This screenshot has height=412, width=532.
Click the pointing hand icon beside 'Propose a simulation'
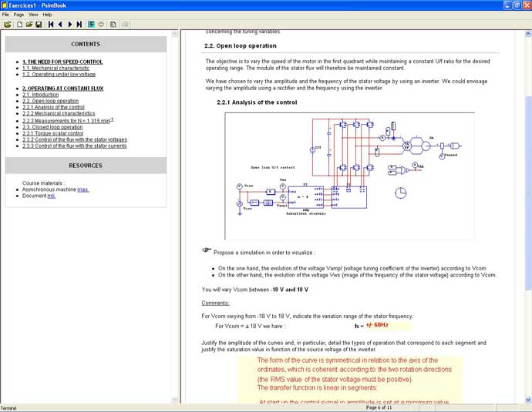pos(207,250)
